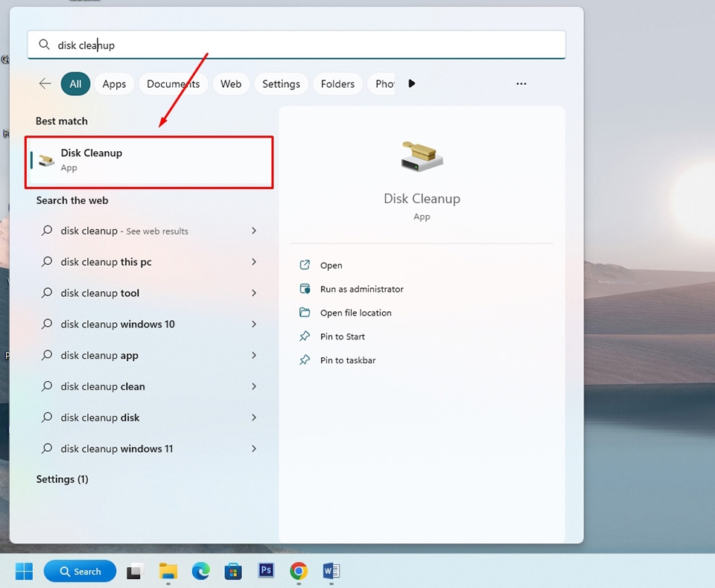Viewport: 715px width, 588px height.
Task: Choose Pin to Start
Action: 343,336
